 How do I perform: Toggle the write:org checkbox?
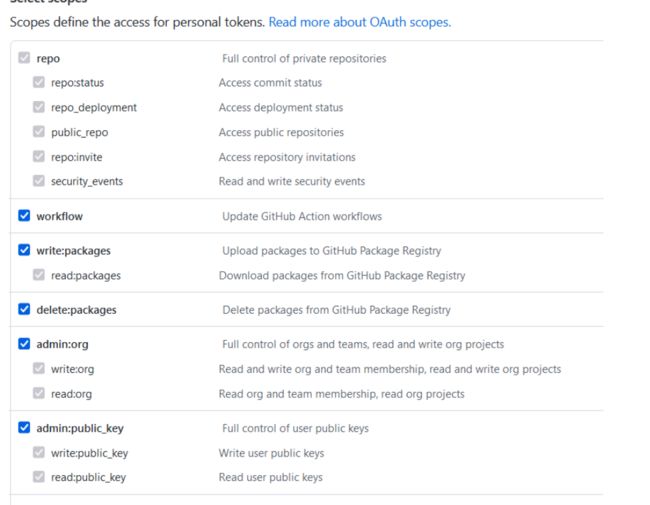pyautogui.click(x=39, y=368)
